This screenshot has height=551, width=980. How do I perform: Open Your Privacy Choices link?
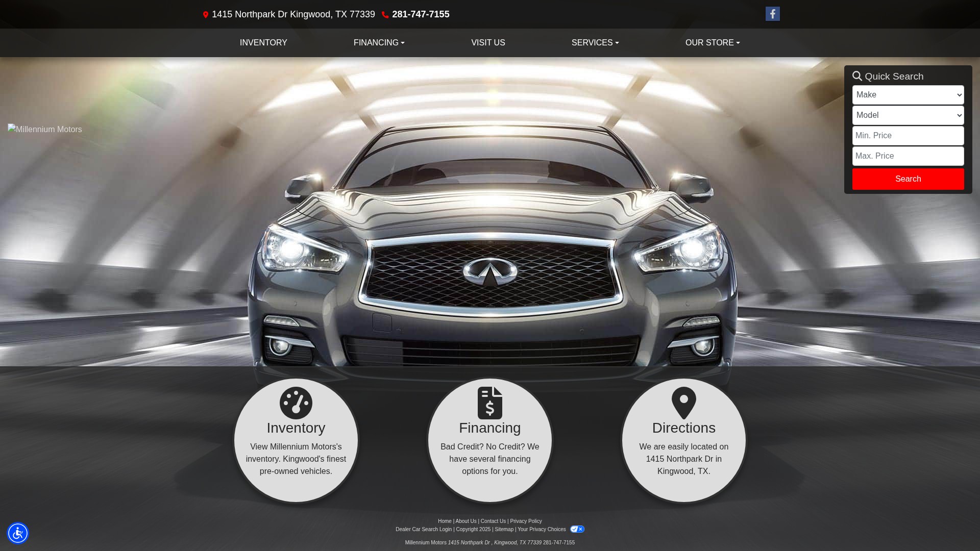[542, 530]
